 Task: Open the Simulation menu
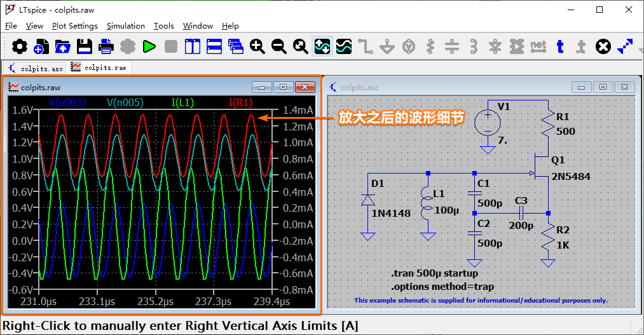pos(126,26)
